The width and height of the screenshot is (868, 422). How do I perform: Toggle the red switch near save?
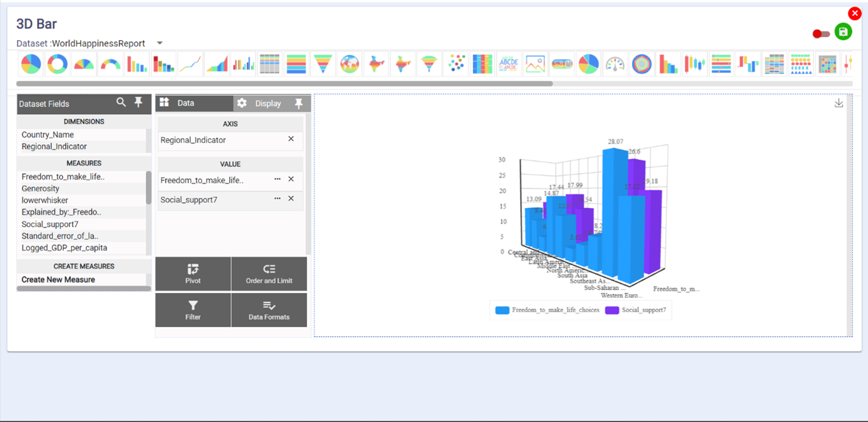point(821,34)
